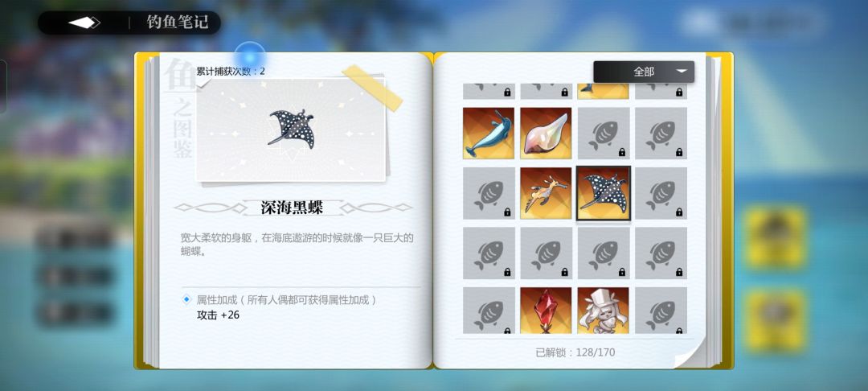Screen dimensions: 868x391
Task: Click the blurred upper yellow button at right
Action: (774, 237)
